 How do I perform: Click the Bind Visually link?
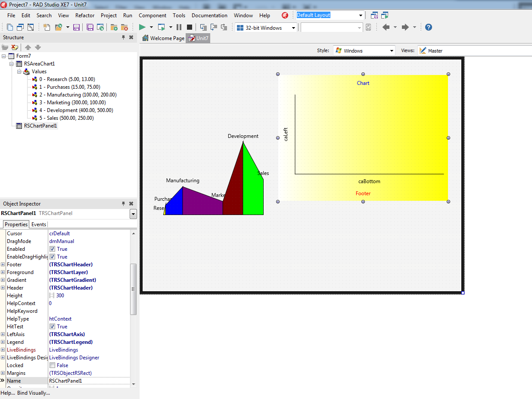tap(34, 393)
